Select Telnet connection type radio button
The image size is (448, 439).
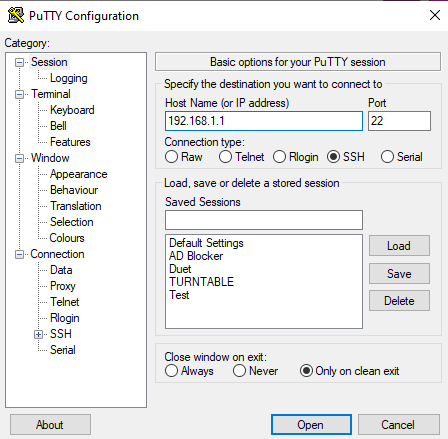(225, 157)
